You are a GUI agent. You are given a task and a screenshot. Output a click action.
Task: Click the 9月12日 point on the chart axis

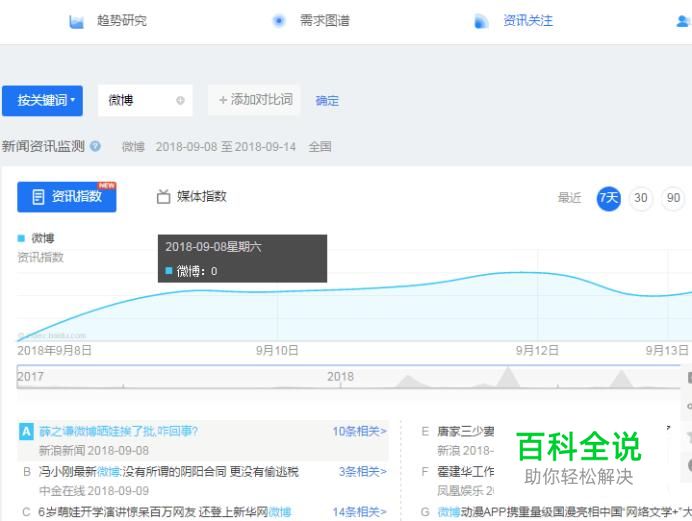(x=538, y=350)
